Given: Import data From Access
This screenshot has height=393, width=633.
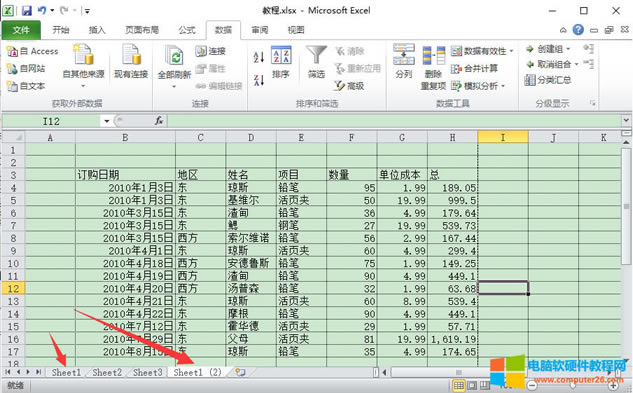Looking at the screenshot, I should (32, 51).
